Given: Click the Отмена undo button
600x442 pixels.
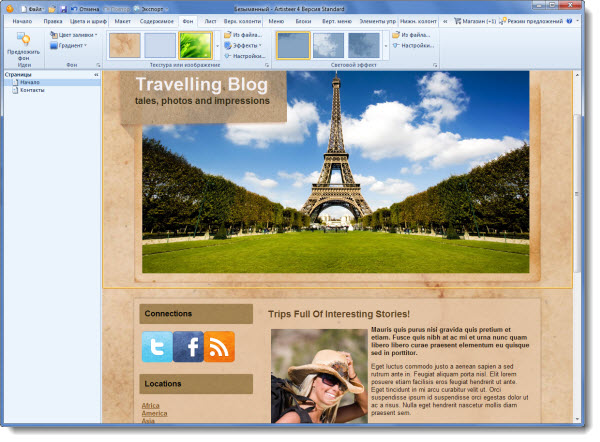Looking at the screenshot, I should (x=93, y=8).
